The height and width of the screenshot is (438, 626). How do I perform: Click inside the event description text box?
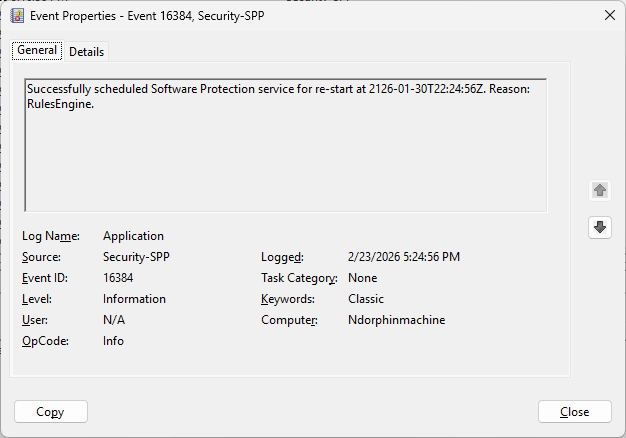285,150
